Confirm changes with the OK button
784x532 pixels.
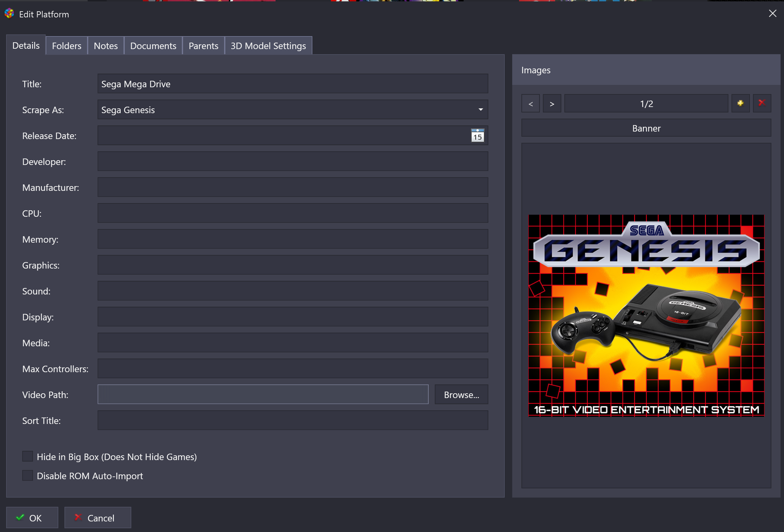click(32, 518)
